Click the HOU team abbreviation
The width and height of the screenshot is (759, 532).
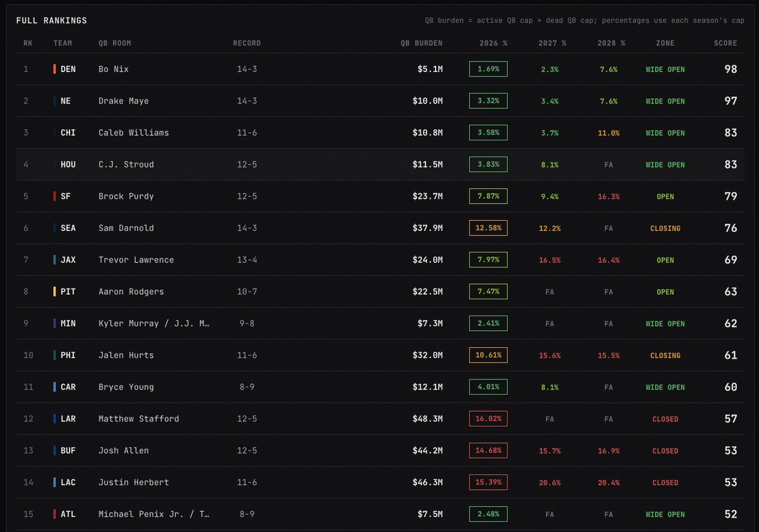pos(68,164)
